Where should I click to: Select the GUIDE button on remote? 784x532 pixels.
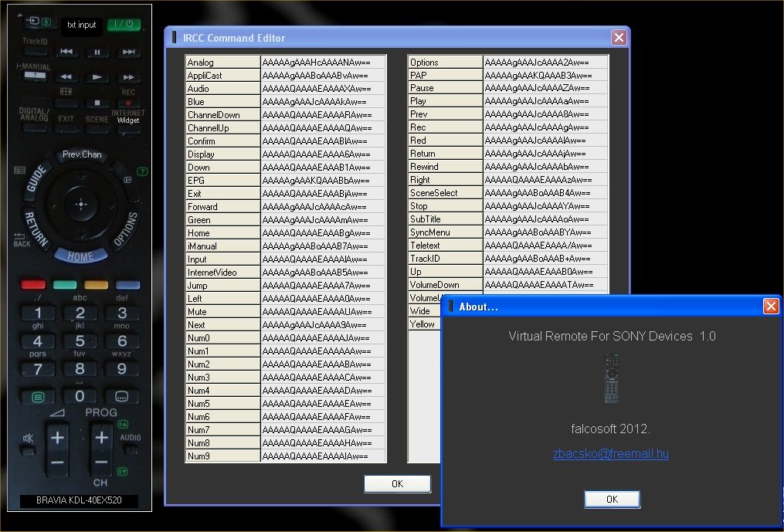click(36, 178)
